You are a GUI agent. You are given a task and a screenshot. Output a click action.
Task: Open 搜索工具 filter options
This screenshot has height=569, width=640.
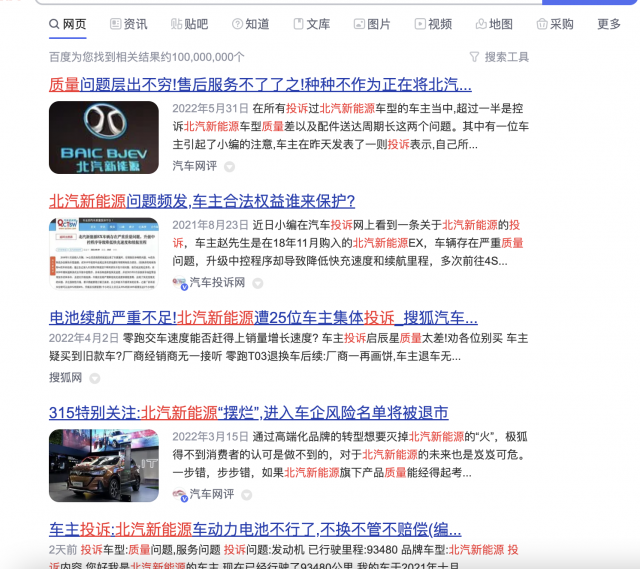tap(499, 57)
